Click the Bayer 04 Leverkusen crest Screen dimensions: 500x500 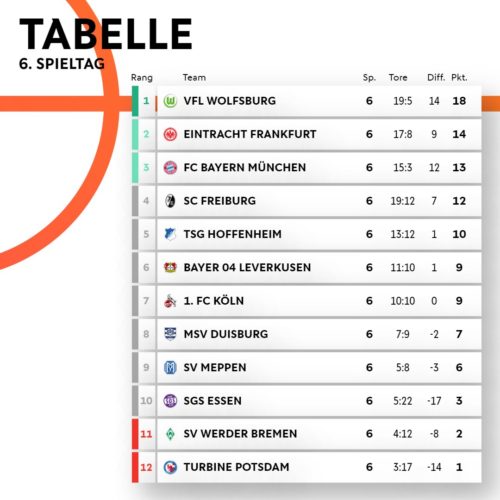pos(170,267)
